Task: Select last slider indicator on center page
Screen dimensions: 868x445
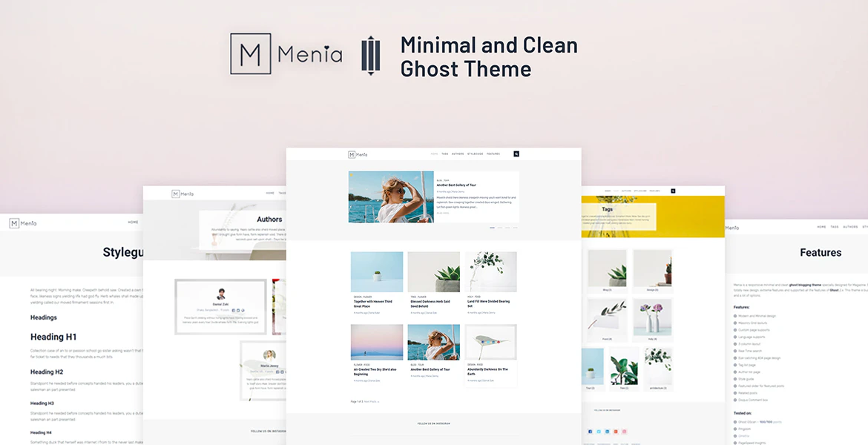Action: pos(515,228)
